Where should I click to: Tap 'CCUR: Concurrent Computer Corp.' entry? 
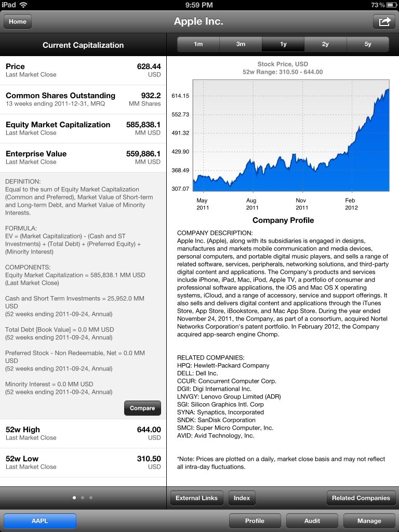(227, 381)
